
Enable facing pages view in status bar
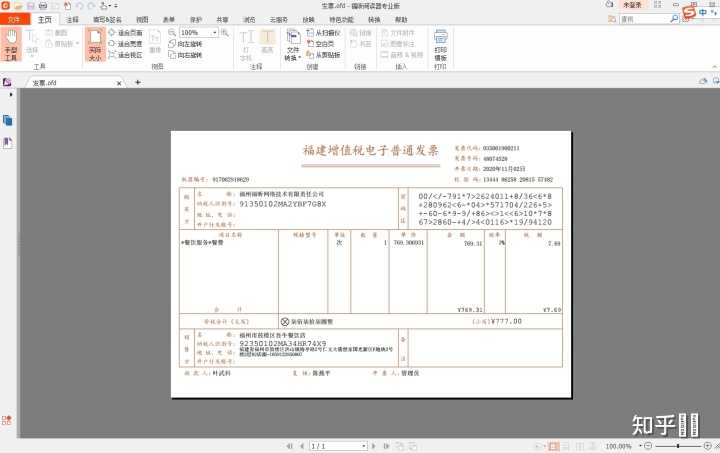pyautogui.click(x=580, y=446)
